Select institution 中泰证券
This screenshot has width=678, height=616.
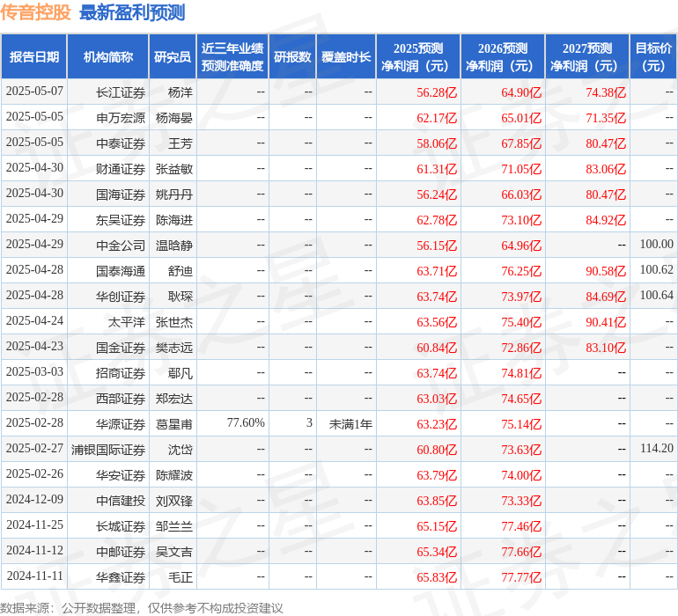[x=121, y=143]
